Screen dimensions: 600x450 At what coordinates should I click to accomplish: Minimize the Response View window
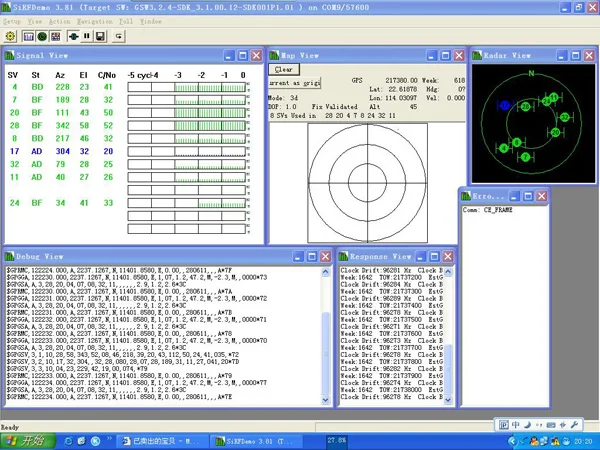click(421, 256)
